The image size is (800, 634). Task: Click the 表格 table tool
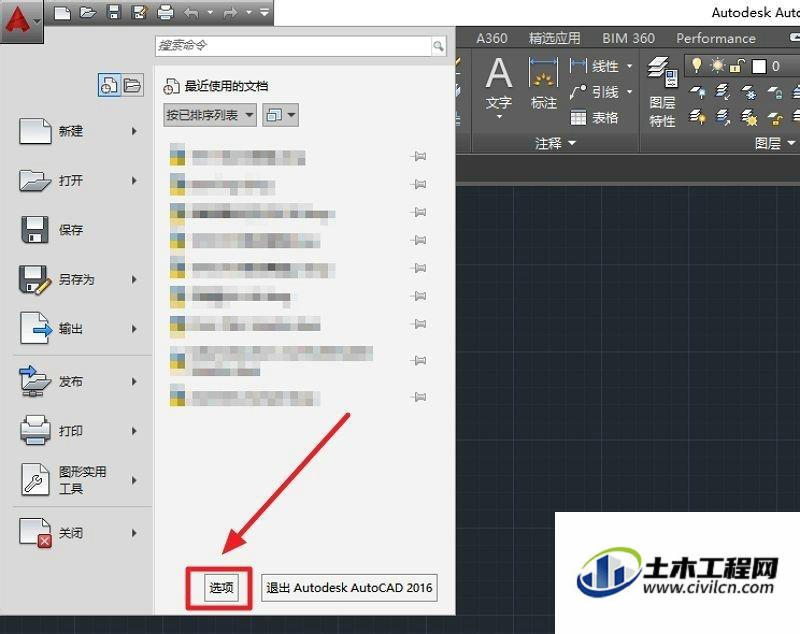[x=595, y=118]
